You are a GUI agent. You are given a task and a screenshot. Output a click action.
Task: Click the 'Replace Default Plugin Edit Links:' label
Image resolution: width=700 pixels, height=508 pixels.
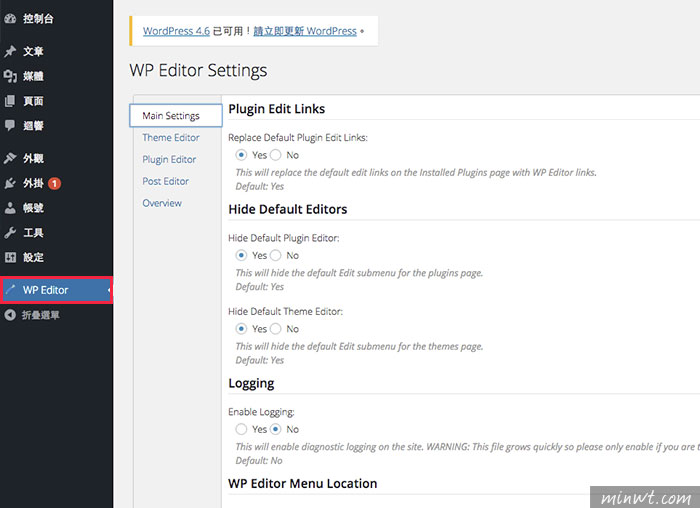[298, 137]
